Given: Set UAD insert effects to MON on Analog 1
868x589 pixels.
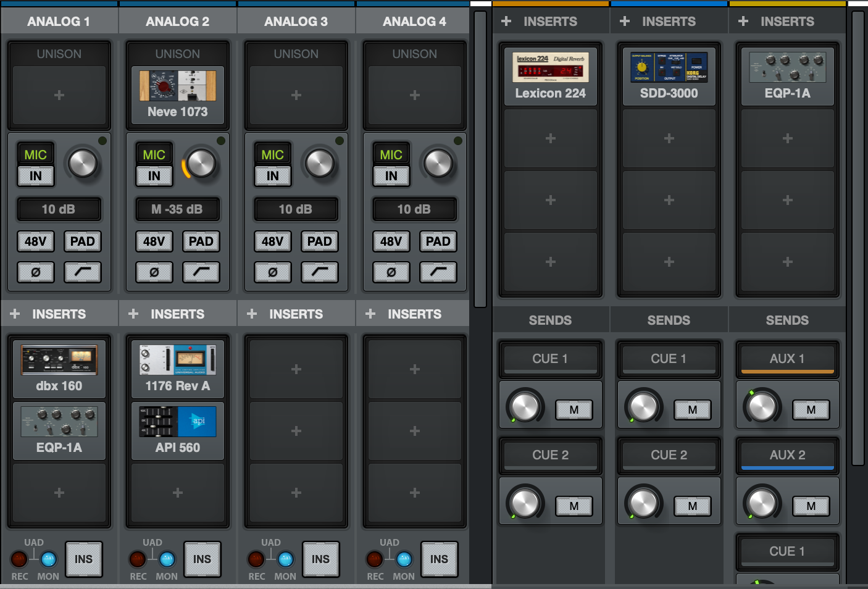Looking at the screenshot, I should click(48, 559).
